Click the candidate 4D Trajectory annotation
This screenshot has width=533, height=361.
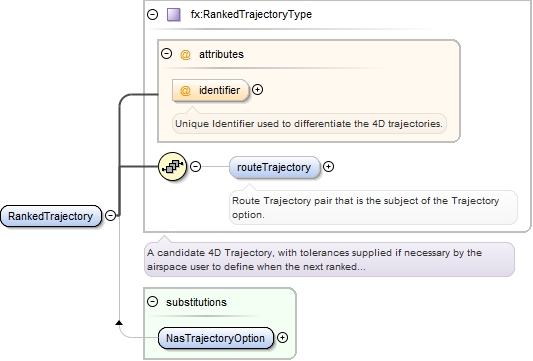tap(329, 259)
